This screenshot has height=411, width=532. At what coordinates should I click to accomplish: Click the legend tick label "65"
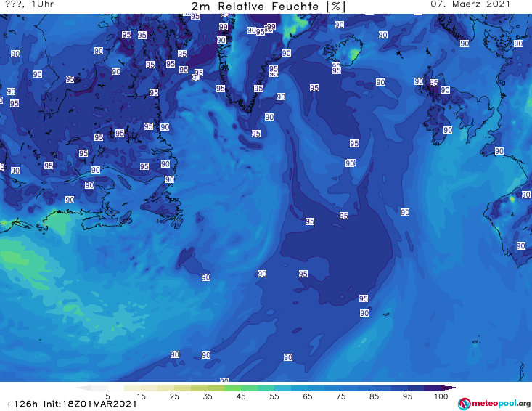308,396
